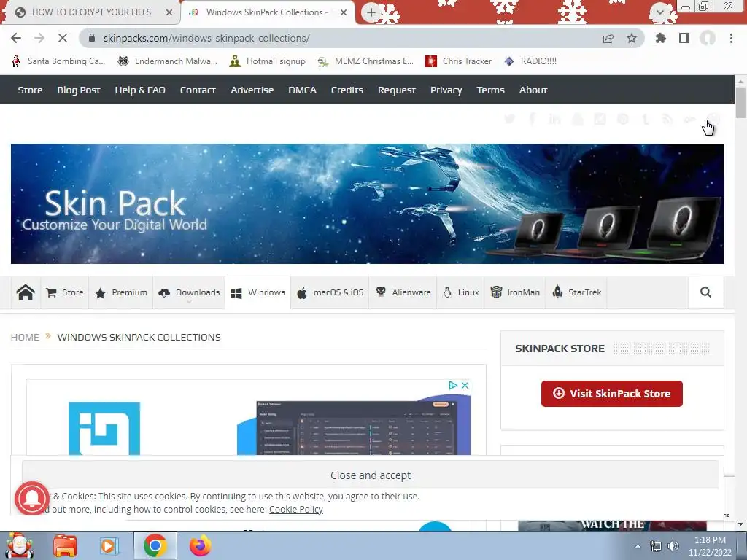The image size is (747, 560).
Task: Click the site Home house icon
Action: coord(26,292)
